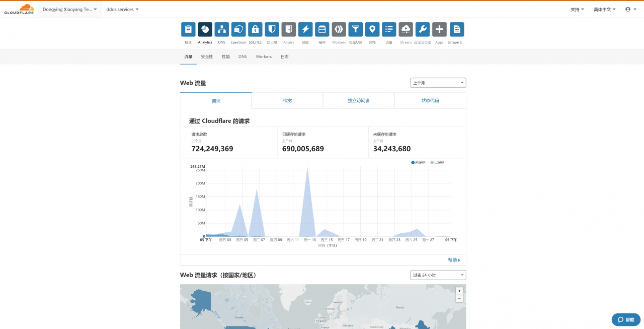Open the Traffic (流量) list icon

pos(389,29)
